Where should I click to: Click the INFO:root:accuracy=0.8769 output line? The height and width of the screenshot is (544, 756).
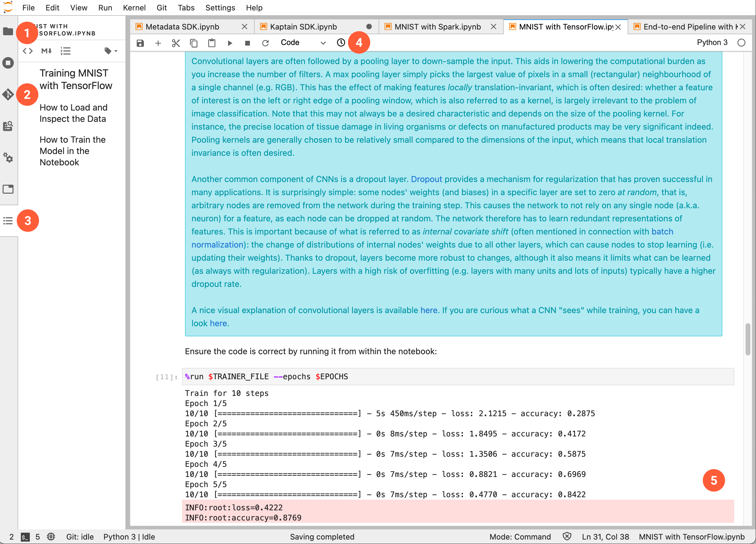243,518
